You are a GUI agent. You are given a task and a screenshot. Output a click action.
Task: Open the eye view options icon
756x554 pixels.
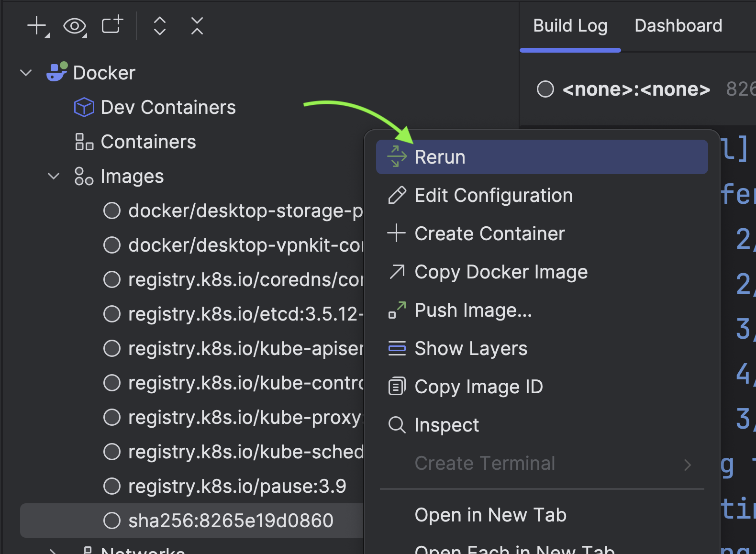pyautogui.click(x=75, y=26)
